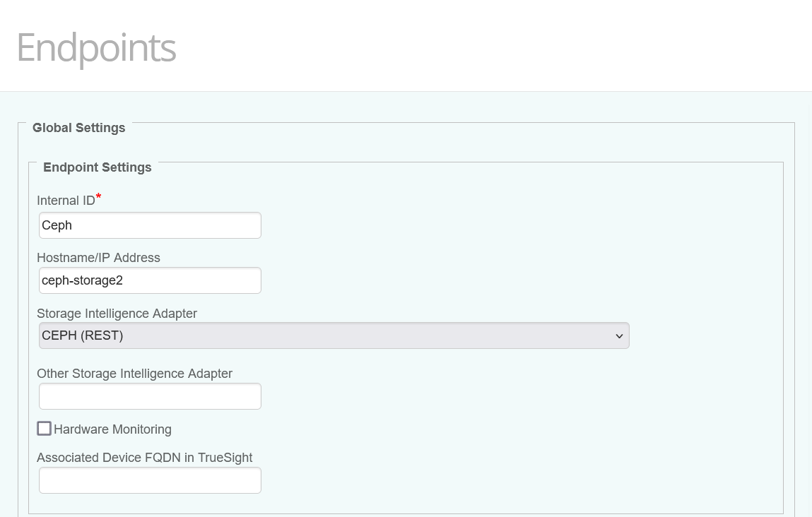Click the Storage Intelligence Adapter label

tap(117, 314)
